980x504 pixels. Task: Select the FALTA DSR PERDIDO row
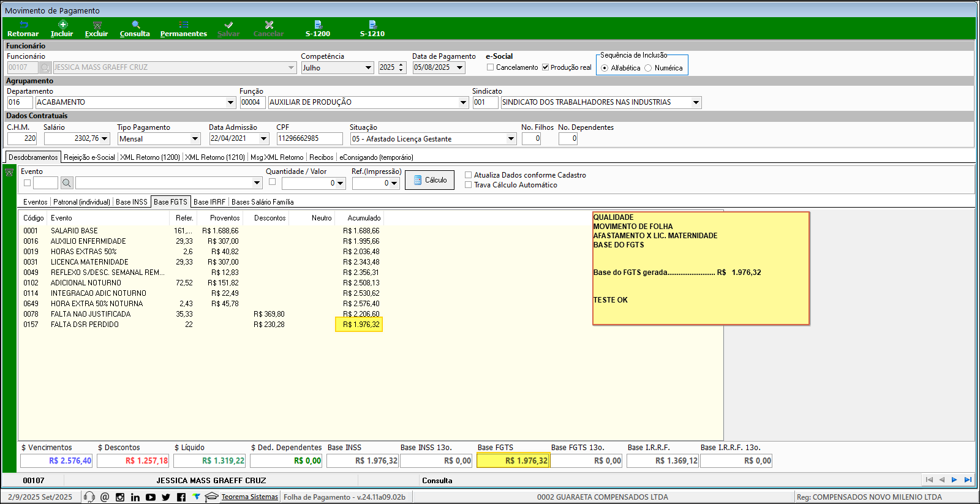click(202, 325)
